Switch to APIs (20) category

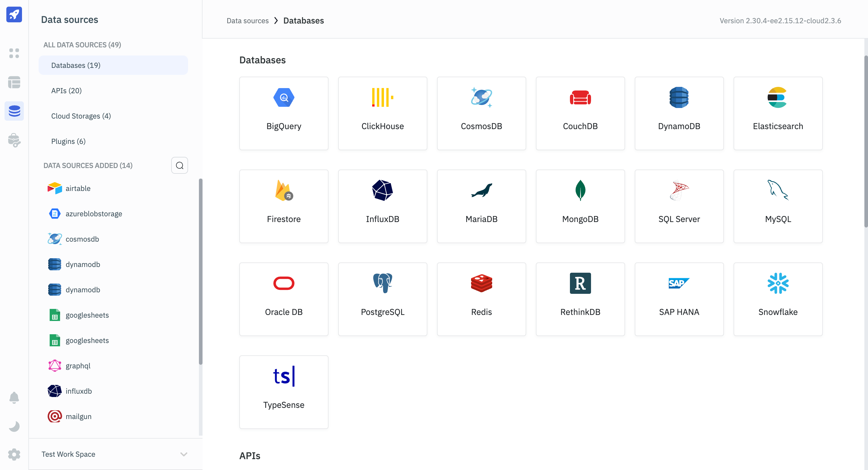pyautogui.click(x=66, y=91)
